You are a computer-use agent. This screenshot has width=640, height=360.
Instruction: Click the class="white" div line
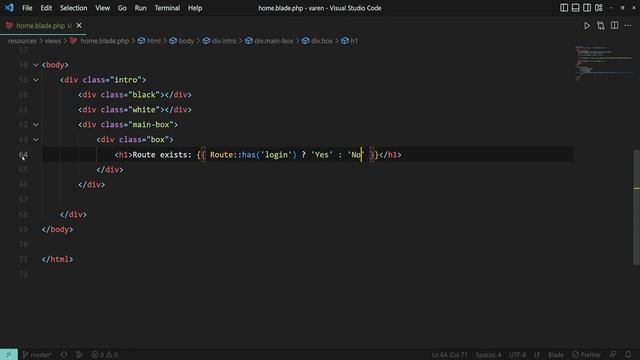[135, 110]
